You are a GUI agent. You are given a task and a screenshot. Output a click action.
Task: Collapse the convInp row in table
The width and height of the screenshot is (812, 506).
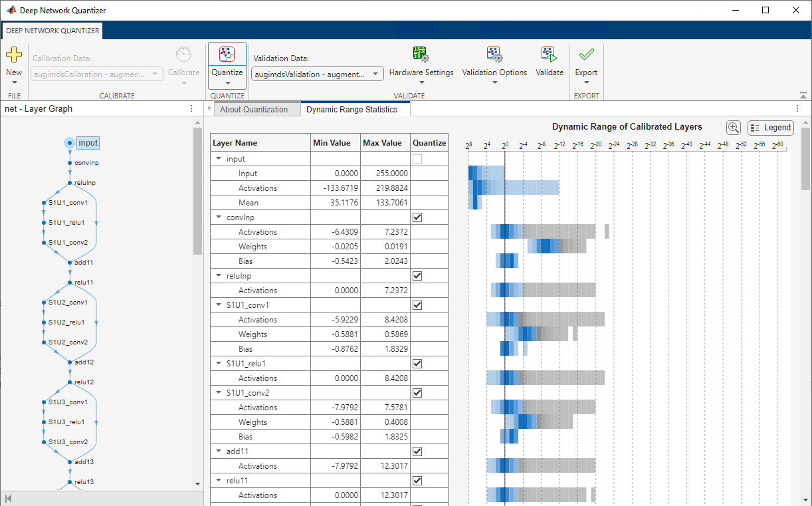[x=219, y=217]
